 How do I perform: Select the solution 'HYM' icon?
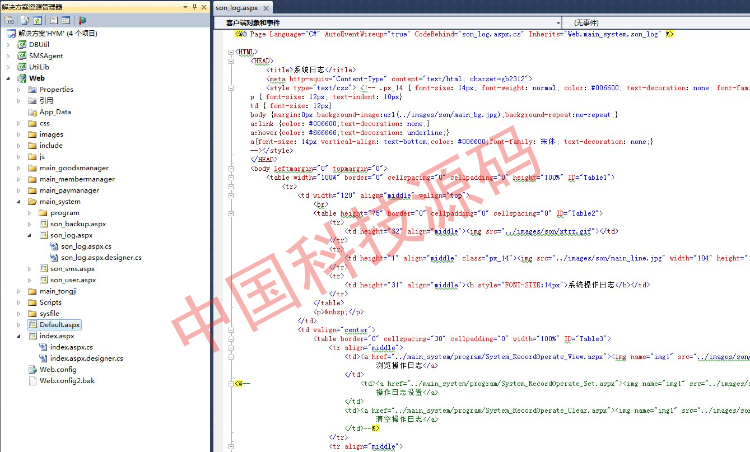pyautogui.click(x=11, y=33)
